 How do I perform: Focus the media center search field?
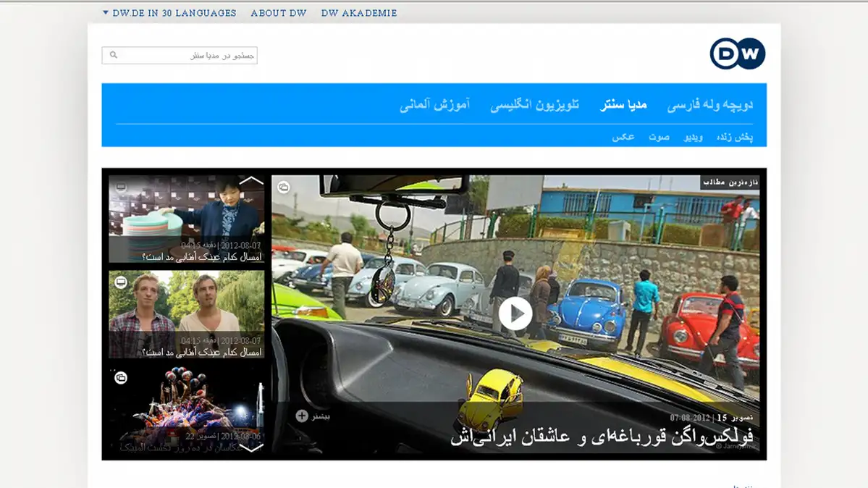[180, 56]
